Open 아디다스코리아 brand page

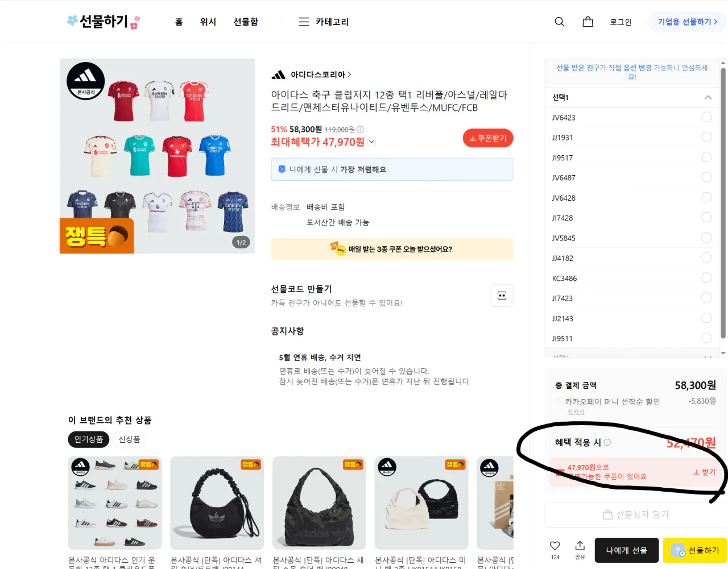312,74
